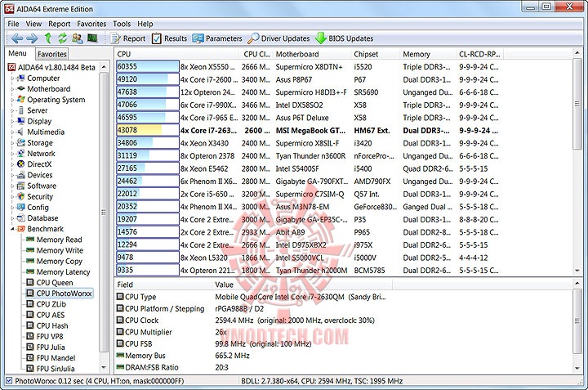Select the Value column header in details
The image size is (588, 390).
point(302,285)
